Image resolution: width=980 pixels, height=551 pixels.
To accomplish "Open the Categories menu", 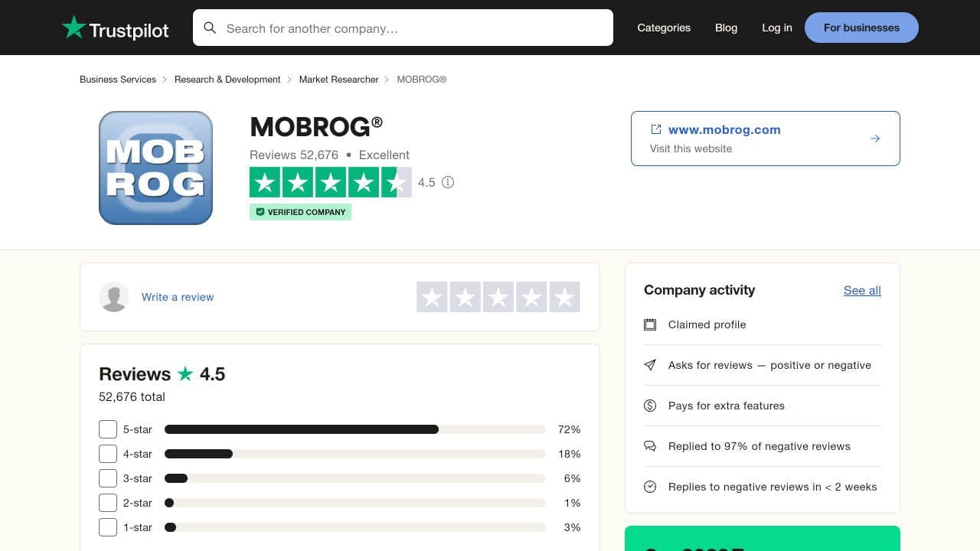I will pyautogui.click(x=663, y=28).
